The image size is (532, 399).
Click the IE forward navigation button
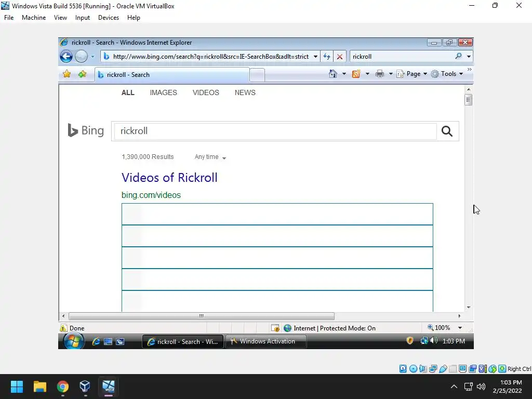tap(81, 56)
